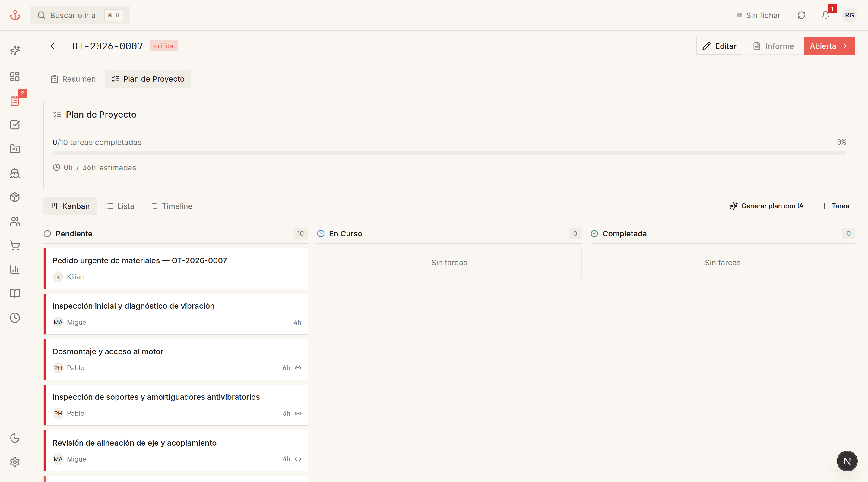Open the reports bar chart icon
This screenshot has width=868, height=482.
[15, 269]
